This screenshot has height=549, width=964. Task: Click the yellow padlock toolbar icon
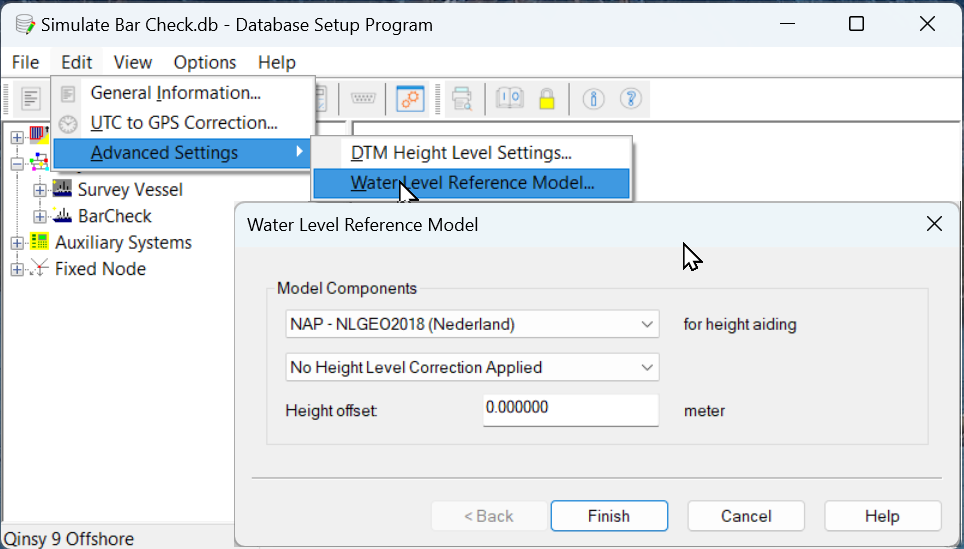[546, 98]
